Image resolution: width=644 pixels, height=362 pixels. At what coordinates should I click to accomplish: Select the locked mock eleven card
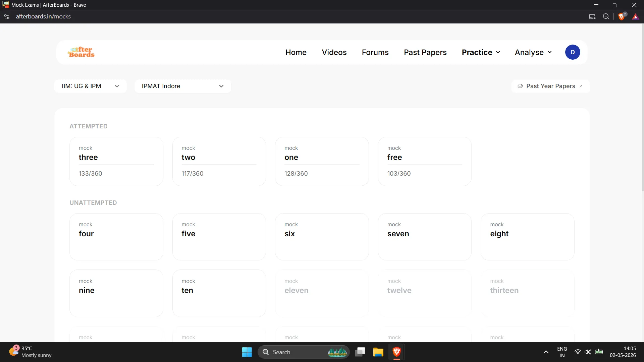(x=322, y=293)
